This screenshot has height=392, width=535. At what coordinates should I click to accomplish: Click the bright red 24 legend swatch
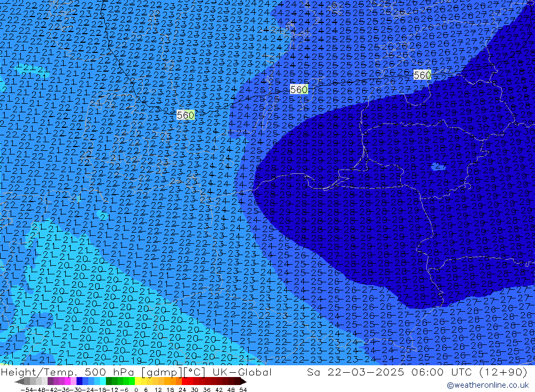(x=185, y=381)
